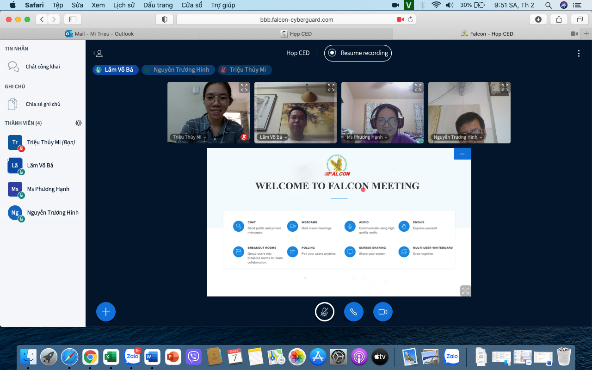The height and width of the screenshot is (370, 592).
Task: Leave audio with the phone button
Action: [353, 311]
